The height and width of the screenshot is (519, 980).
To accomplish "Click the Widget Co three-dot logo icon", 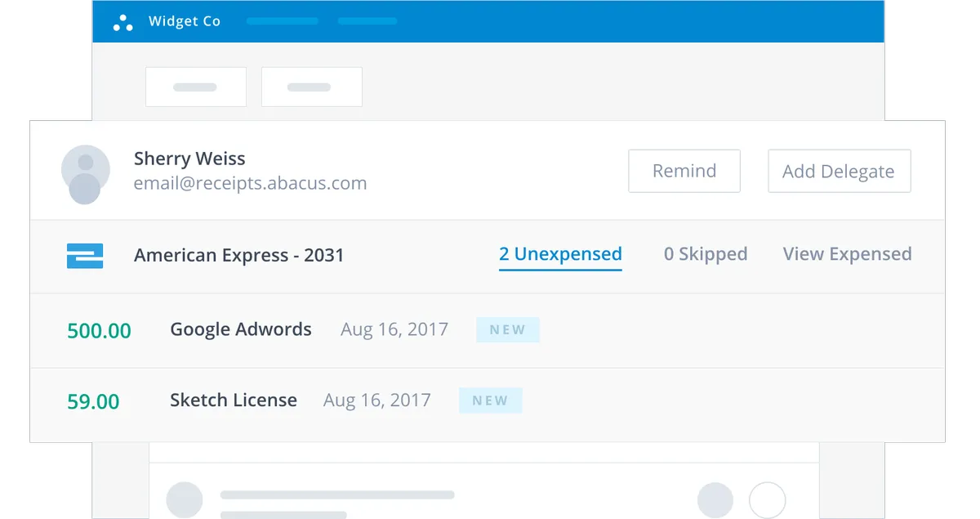I will point(122,23).
